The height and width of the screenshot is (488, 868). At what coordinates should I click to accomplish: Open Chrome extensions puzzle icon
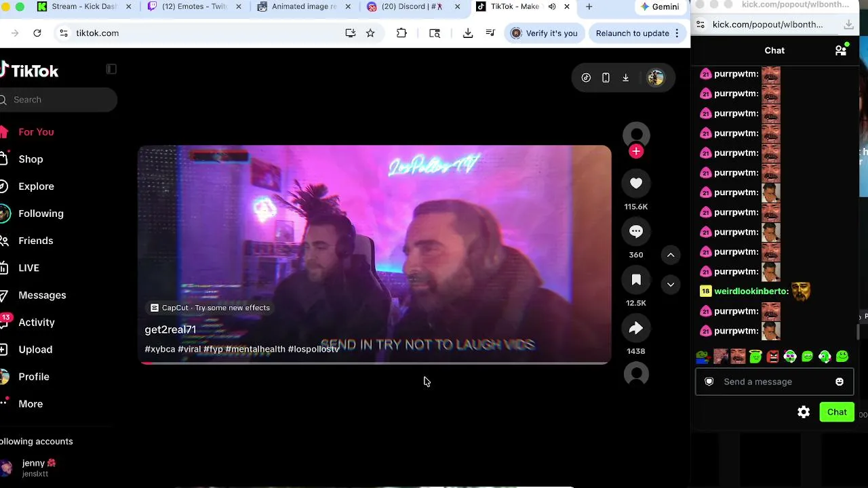coord(401,33)
